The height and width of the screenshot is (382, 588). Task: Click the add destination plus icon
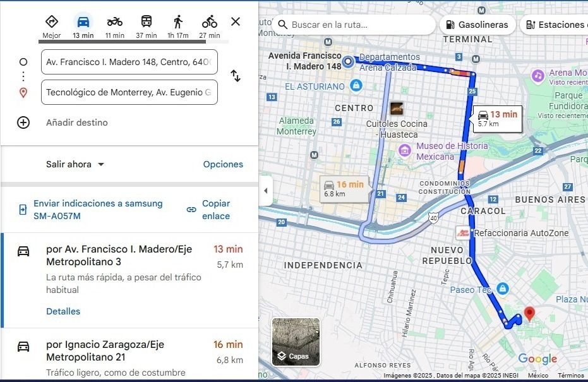(x=23, y=122)
